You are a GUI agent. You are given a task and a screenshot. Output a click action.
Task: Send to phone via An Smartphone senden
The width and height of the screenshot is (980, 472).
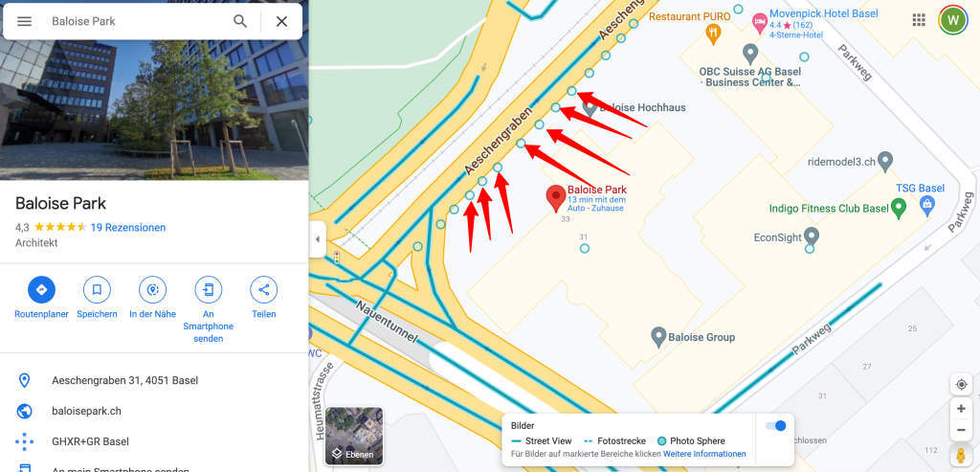(x=208, y=290)
